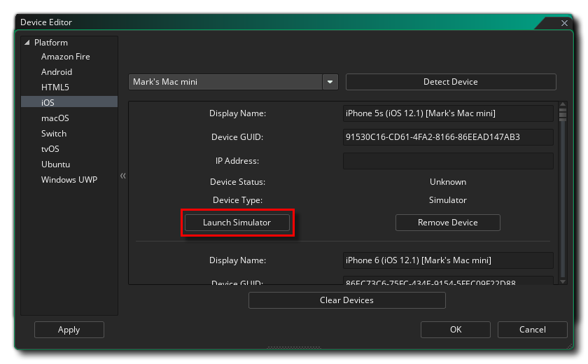Click the empty IP Address field

coord(448,161)
